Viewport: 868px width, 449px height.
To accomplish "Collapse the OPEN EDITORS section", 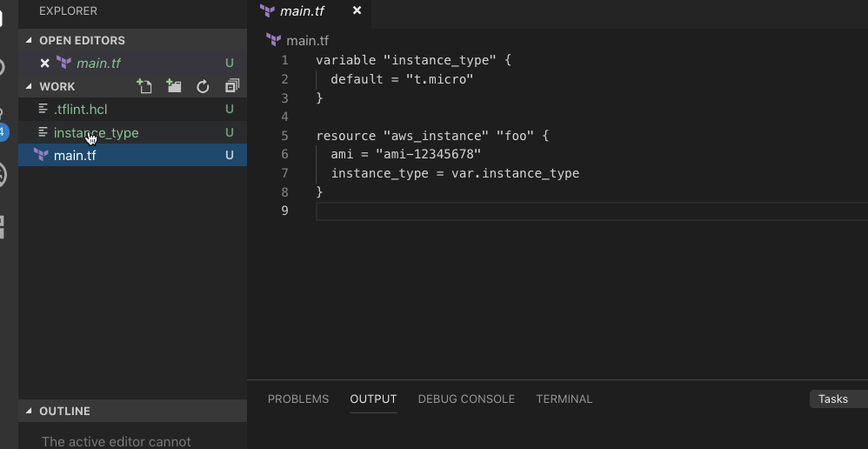I will pos(29,41).
